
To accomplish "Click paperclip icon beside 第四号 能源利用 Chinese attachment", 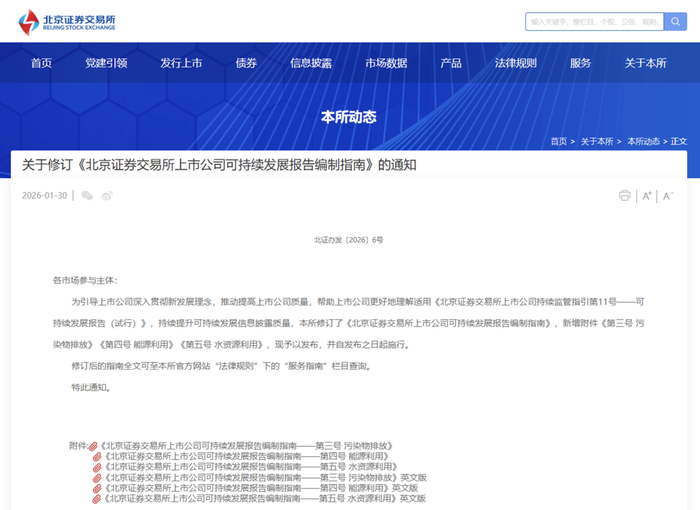I will (x=97, y=457).
